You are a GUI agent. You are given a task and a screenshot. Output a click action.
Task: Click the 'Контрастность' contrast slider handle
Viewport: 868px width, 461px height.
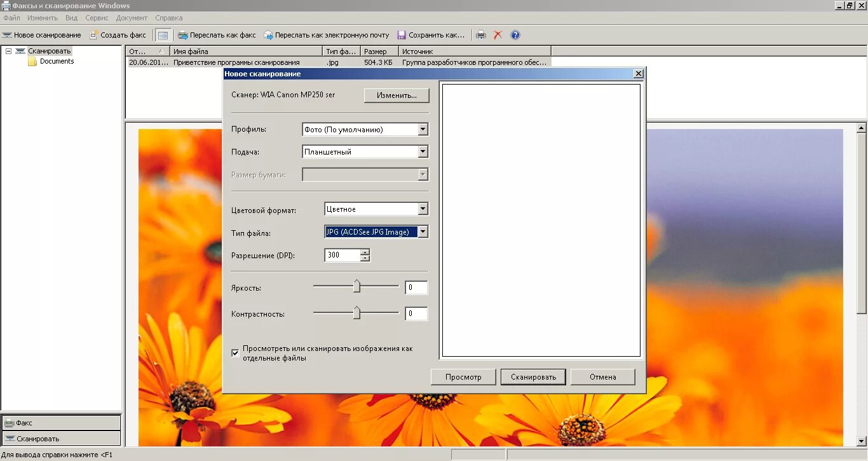point(356,313)
